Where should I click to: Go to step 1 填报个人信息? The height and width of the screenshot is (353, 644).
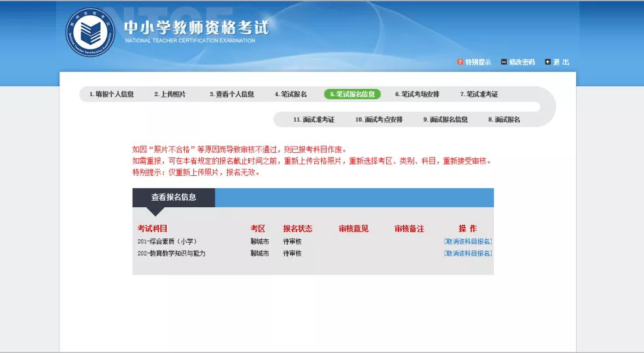pos(111,94)
